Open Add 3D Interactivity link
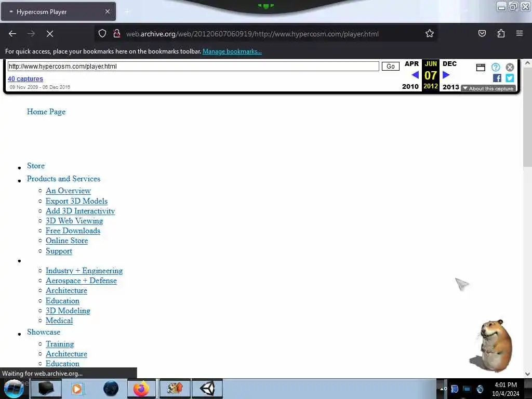This screenshot has height=399, width=532. pos(81,211)
